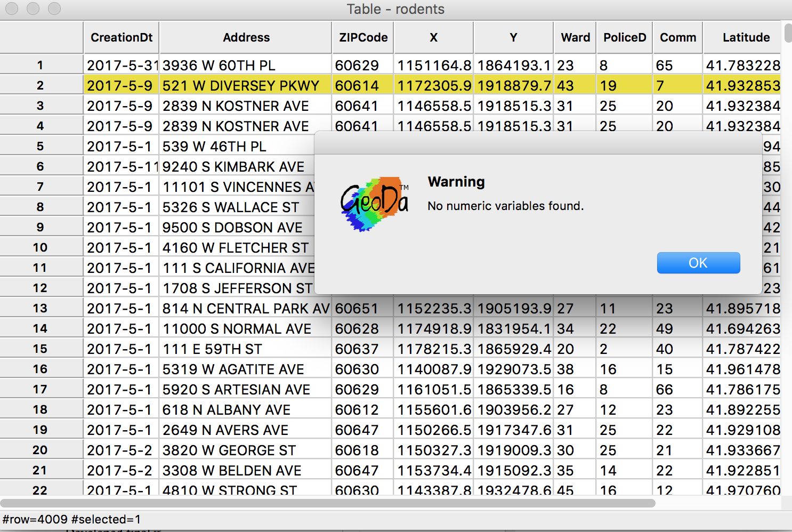This screenshot has height=532, width=792.
Task: Sort by the Ward column header
Action: point(575,37)
